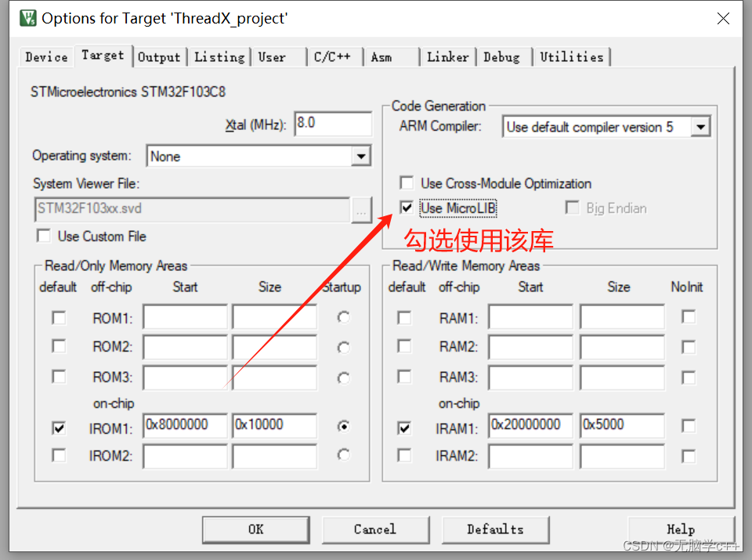Image resolution: width=752 pixels, height=560 pixels.
Task: Select the ROM1 Startup radio button
Action: (343, 317)
